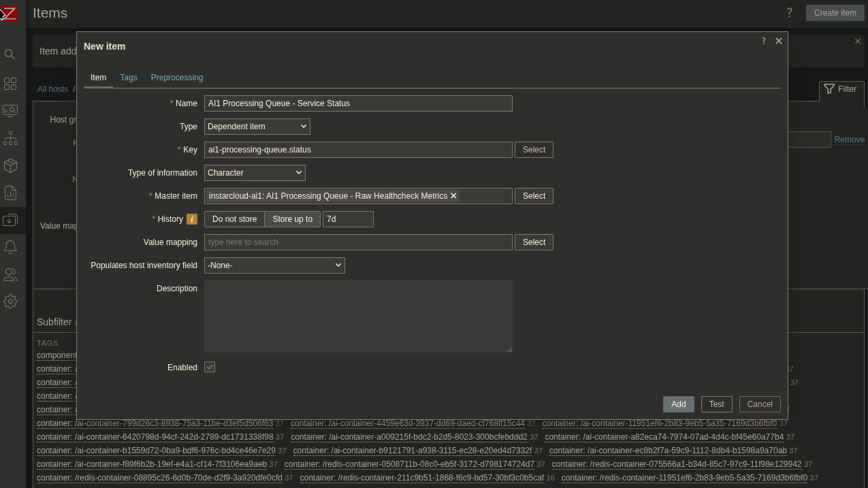Open the sidebar search icon
868x488 pixels.
click(10, 54)
